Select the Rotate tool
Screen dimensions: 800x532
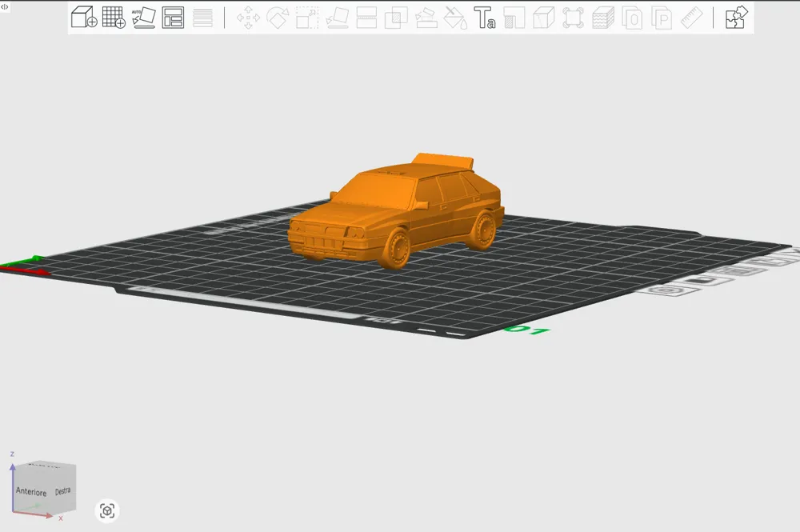coord(278,18)
